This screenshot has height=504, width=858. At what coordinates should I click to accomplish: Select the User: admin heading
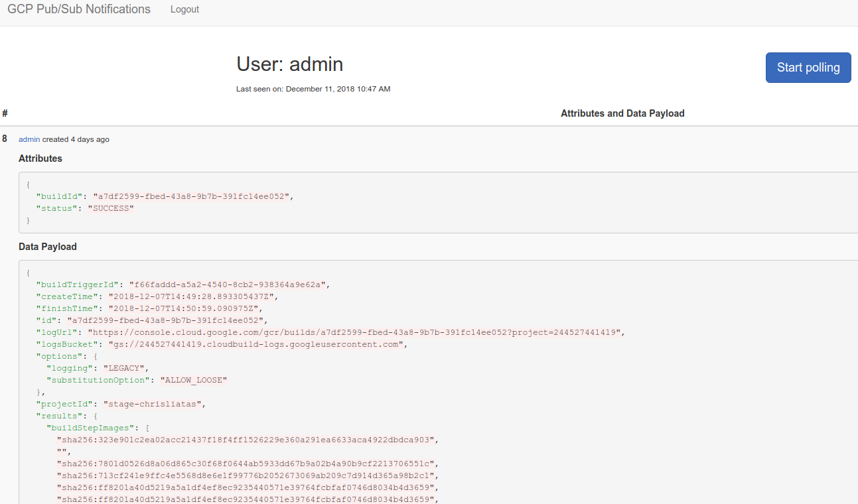[x=289, y=64]
